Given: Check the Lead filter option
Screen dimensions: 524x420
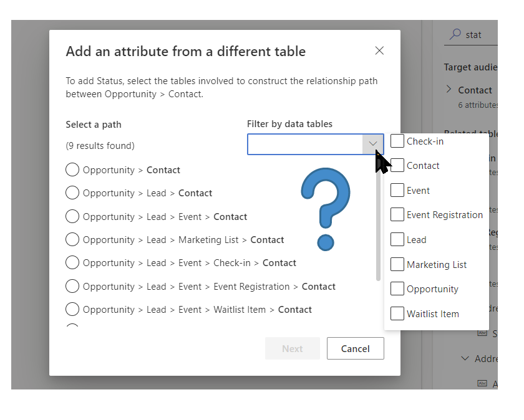Looking at the screenshot, I should click(397, 239).
